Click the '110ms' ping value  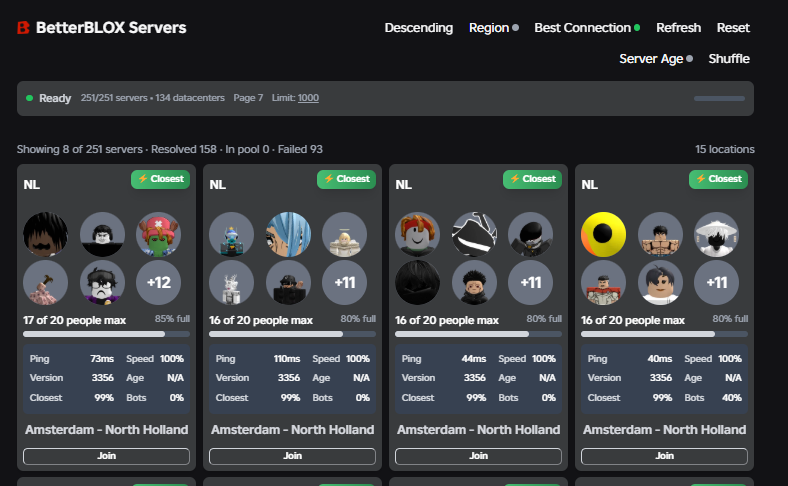(x=287, y=359)
